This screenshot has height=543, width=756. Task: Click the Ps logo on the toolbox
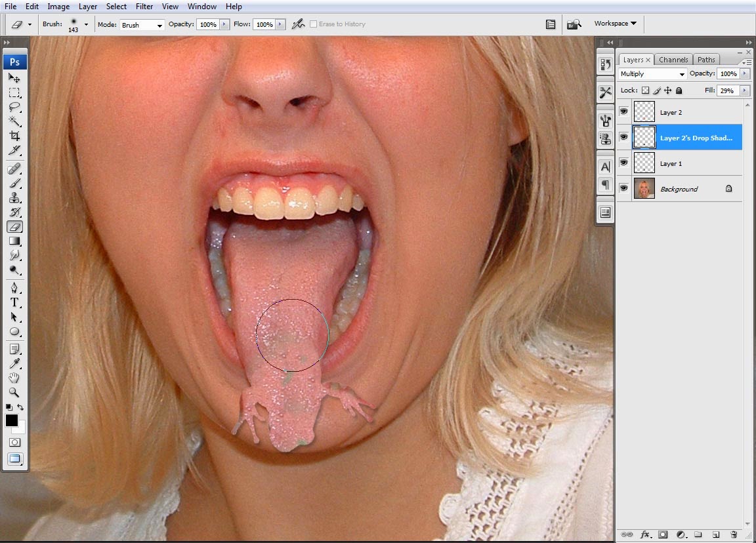(14, 62)
